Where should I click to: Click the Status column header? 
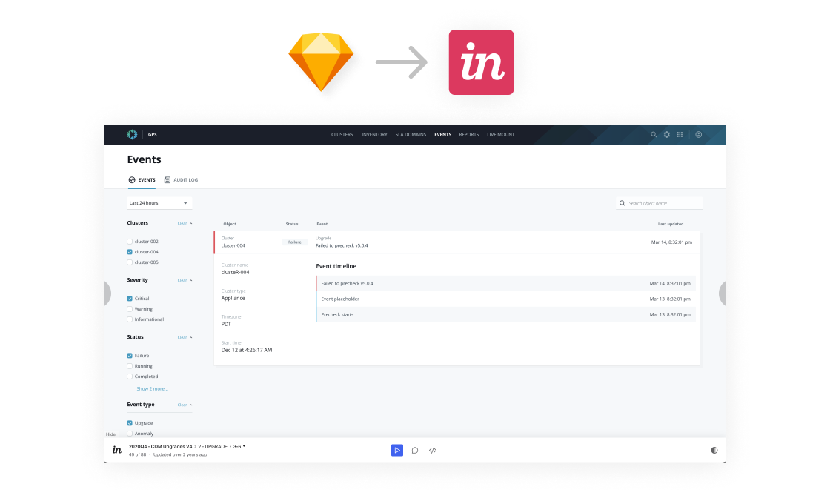click(x=292, y=224)
